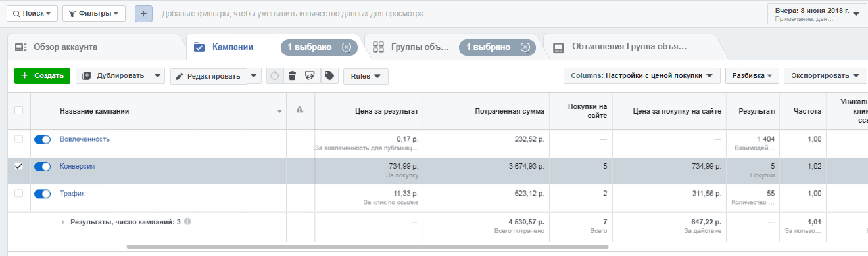Open the Разбивка dropdown

pos(752,75)
